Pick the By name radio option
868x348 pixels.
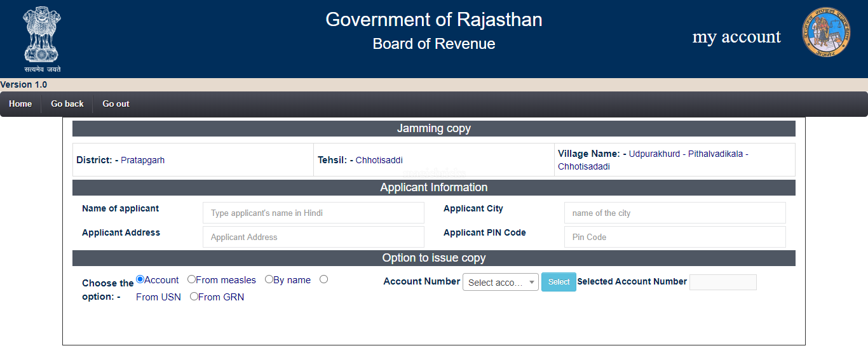tap(269, 279)
